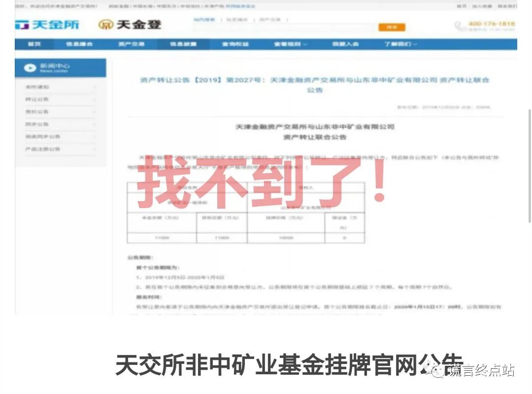Click the 11000 principal balance cell
This screenshot has width=532, height=394.
pyautogui.click(x=162, y=238)
